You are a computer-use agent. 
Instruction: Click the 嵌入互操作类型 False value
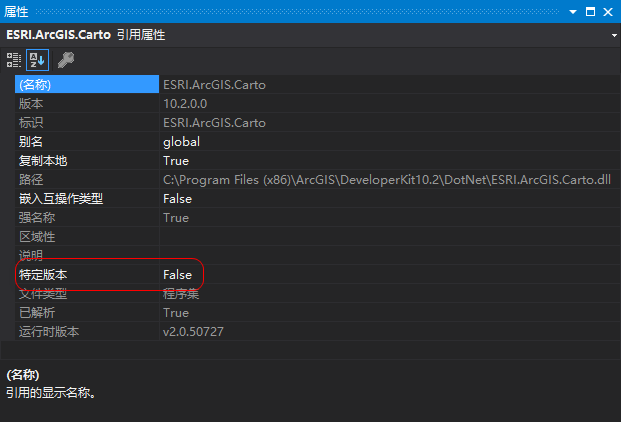coord(177,199)
